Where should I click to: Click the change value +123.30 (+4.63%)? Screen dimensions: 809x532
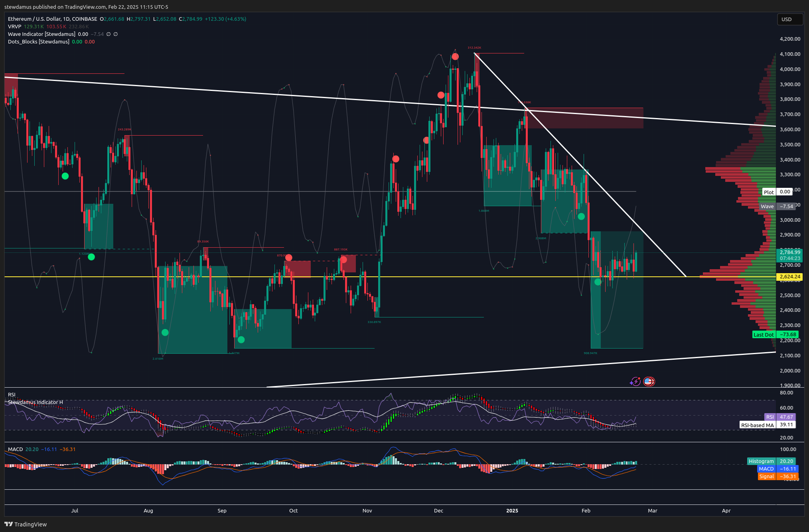(225, 19)
